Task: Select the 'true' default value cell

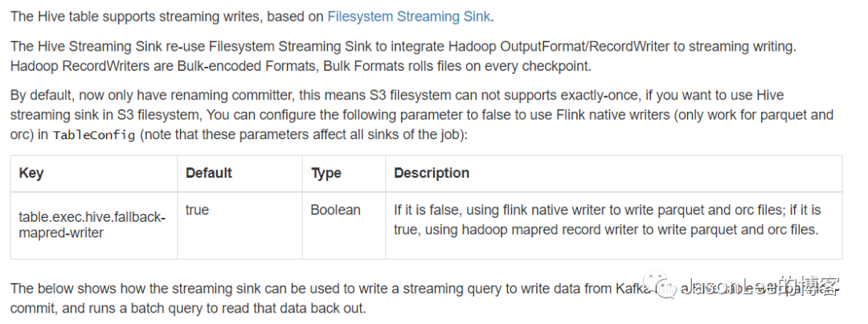Action: (197, 211)
